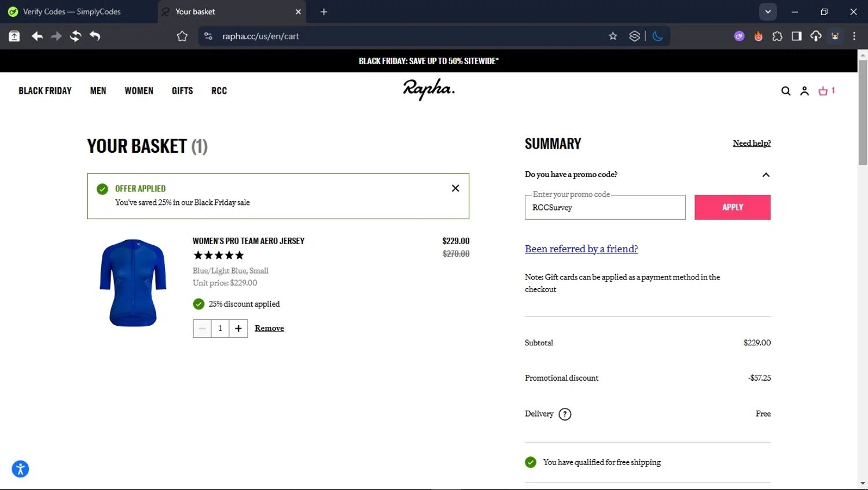868x490 pixels.
Task: Open the search icon in Rapha header
Action: pos(785,91)
